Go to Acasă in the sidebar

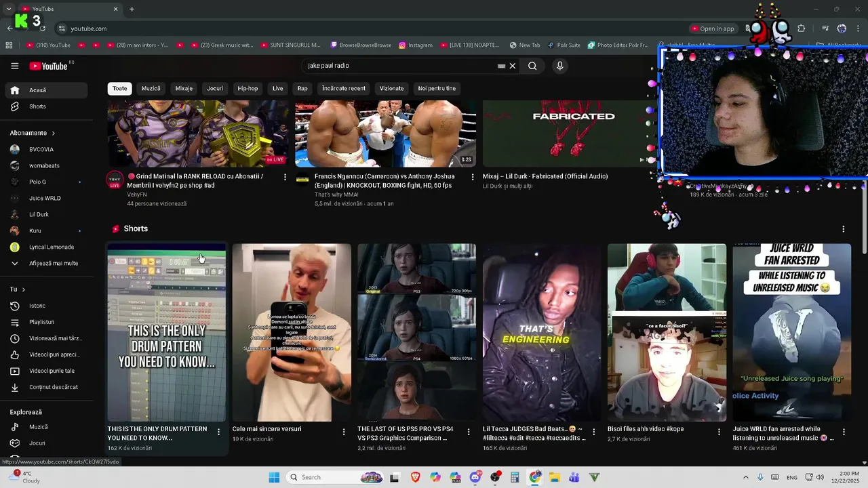46,90
